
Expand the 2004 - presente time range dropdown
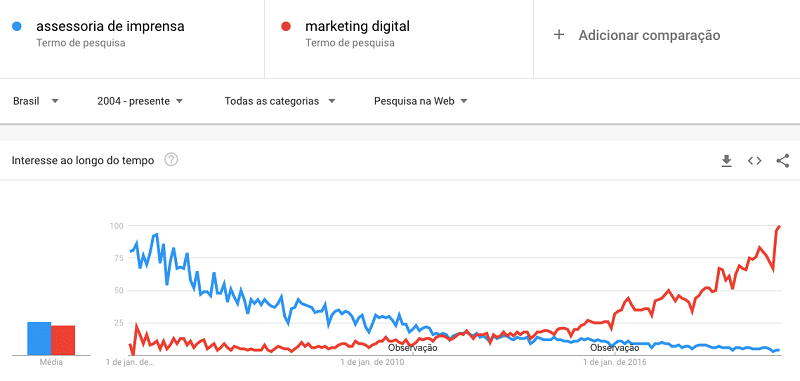click(140, 101)
